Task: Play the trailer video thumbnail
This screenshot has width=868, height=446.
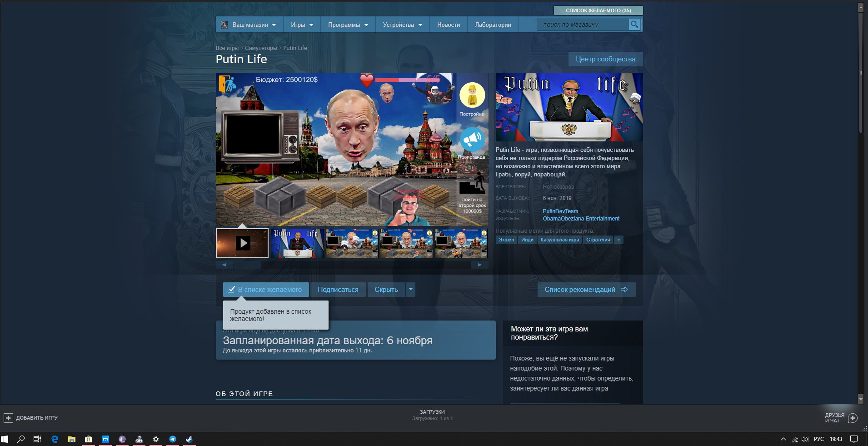Action: click(242, 243)
